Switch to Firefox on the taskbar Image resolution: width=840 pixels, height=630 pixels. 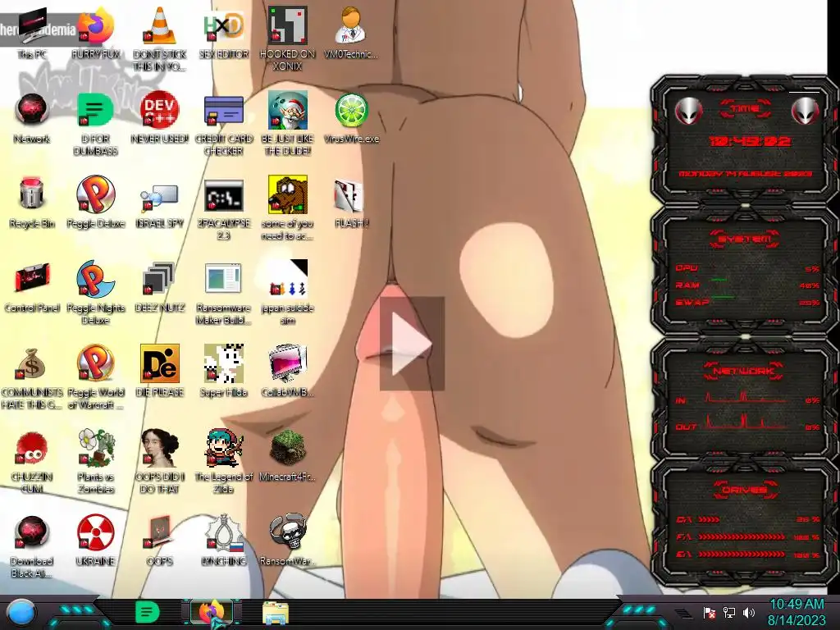click(x=212, y=612)
